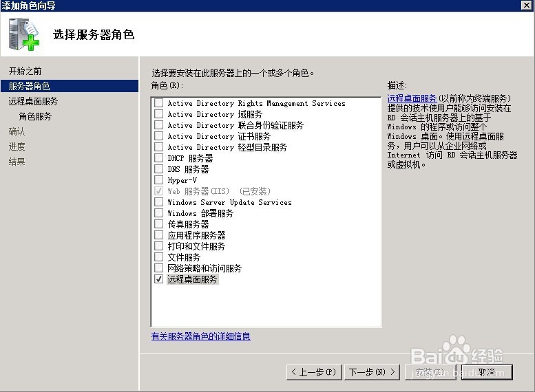The width and height of the screenshot is (535, 392).
Task: Go to 开始之前 wizard step
Action: click(25, 71)
